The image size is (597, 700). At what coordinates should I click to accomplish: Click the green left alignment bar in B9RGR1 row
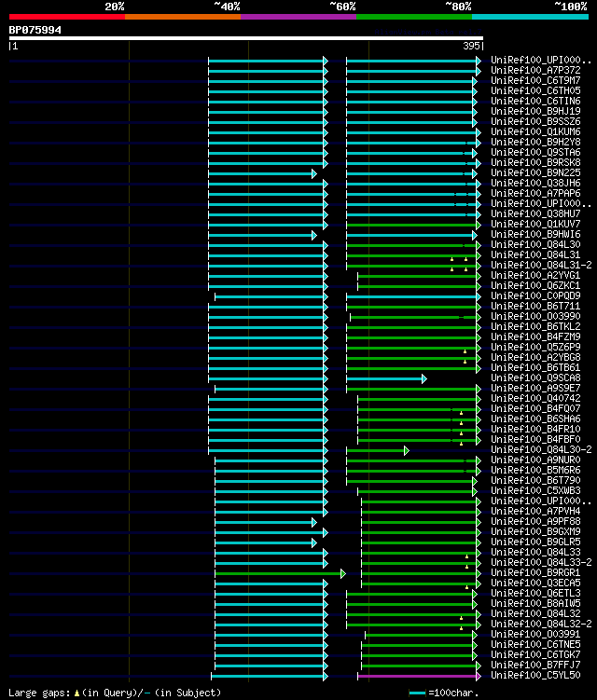281,573
